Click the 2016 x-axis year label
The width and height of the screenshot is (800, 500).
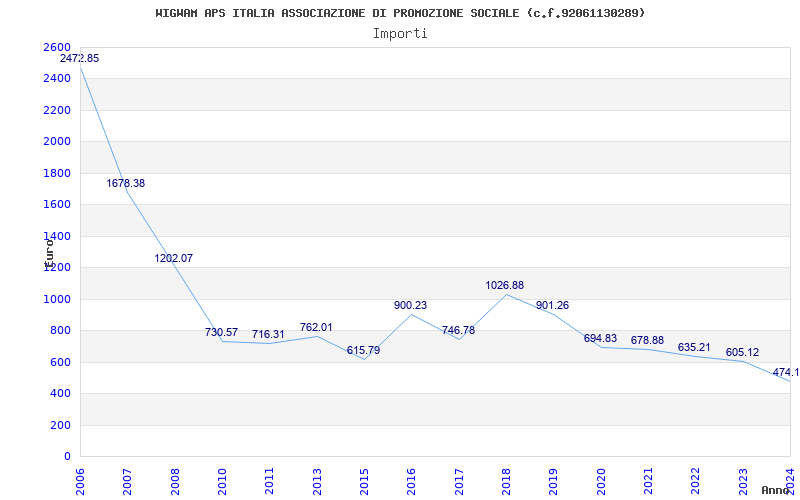point(411,481)
